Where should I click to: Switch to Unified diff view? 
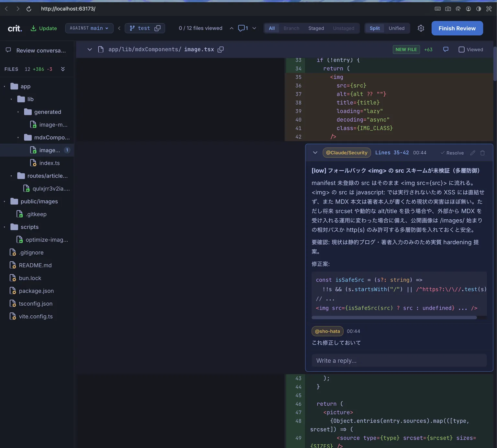396,28
